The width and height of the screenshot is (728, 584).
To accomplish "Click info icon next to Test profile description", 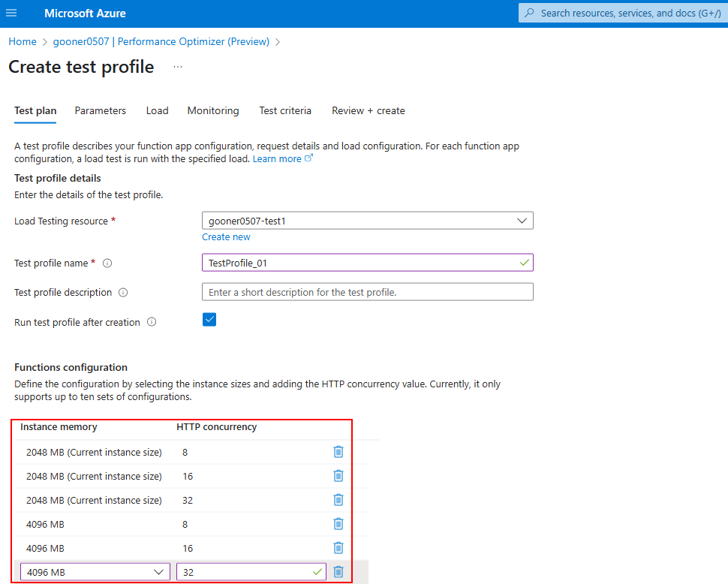I will [x=123, y=293].
